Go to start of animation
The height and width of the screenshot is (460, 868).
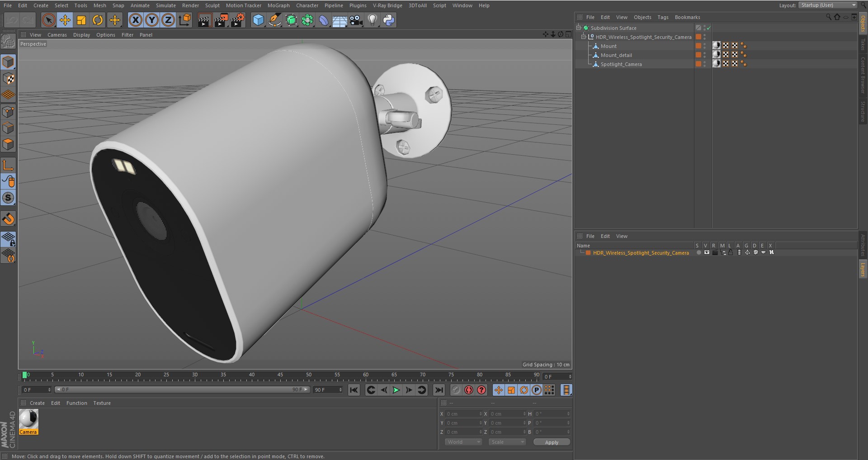point(354,390)
